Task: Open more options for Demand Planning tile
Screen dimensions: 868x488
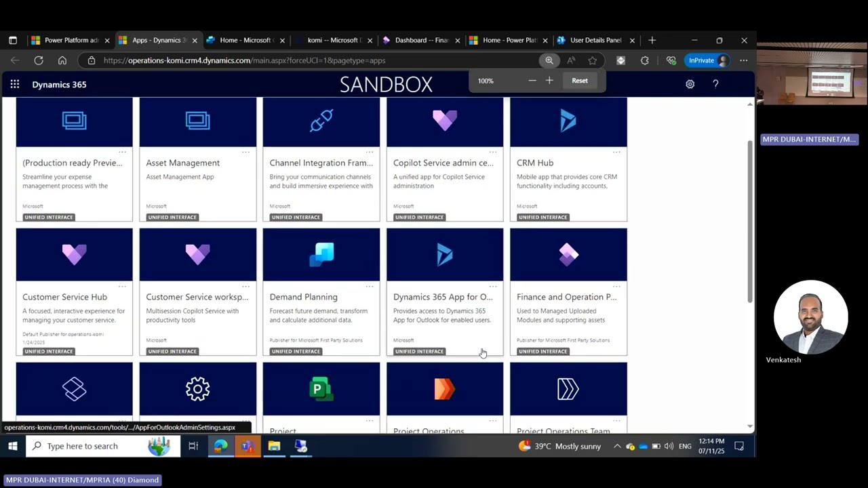Action: [370, 286]
